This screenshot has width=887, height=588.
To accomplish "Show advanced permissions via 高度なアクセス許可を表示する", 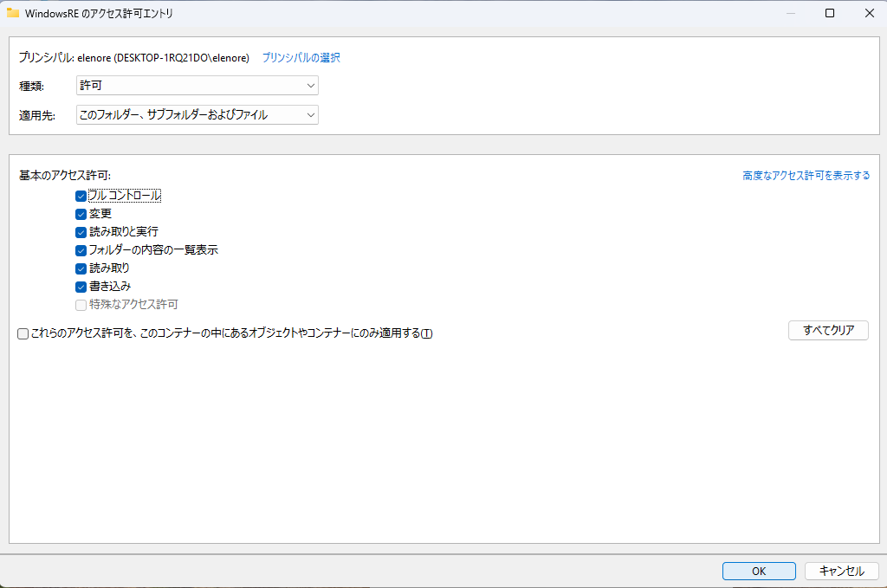I will (806, 176).
